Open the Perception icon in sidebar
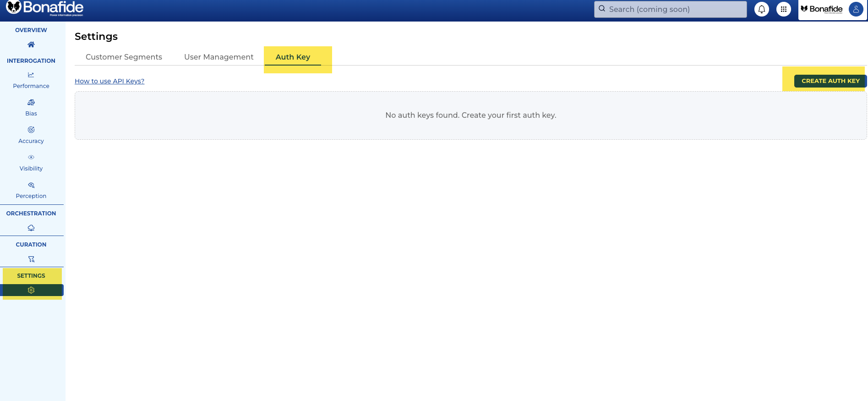This screenshot has width=868, height=401. coord(31,185)
